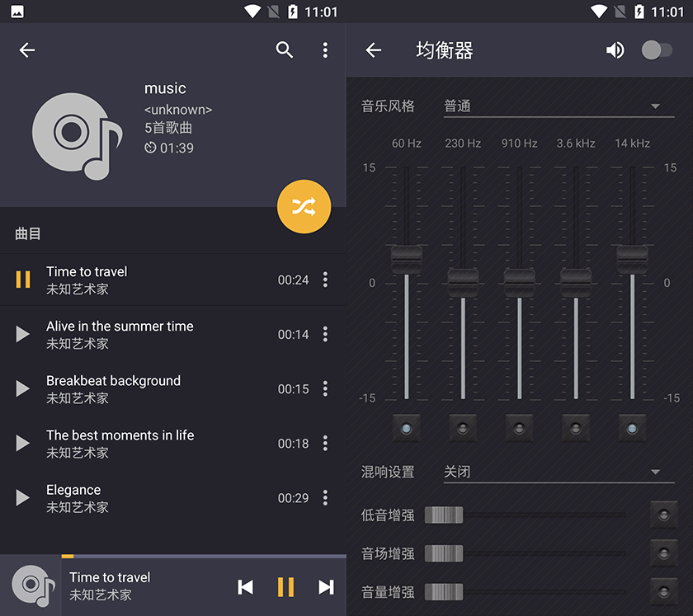The height and width of the screenshot is (616, 693).
Task: Open the 音乐风格 preset dropdown
Action: (x=559, y=106)
